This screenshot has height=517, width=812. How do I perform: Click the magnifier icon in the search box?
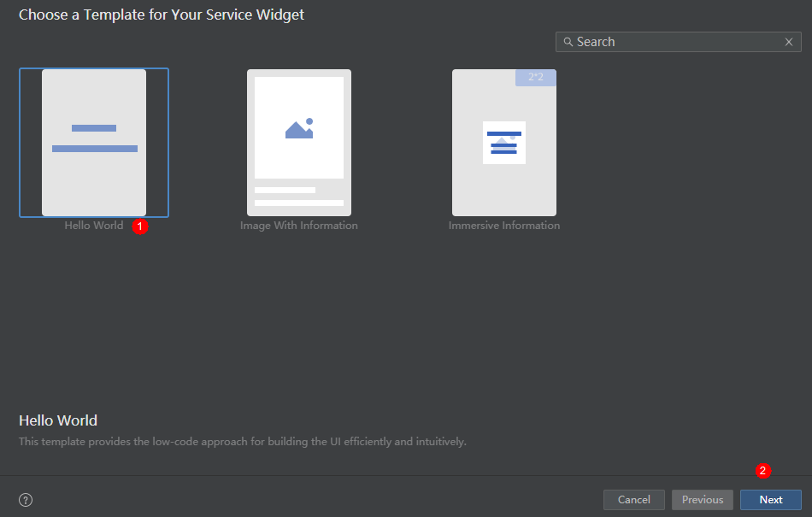tap(568, 42)
